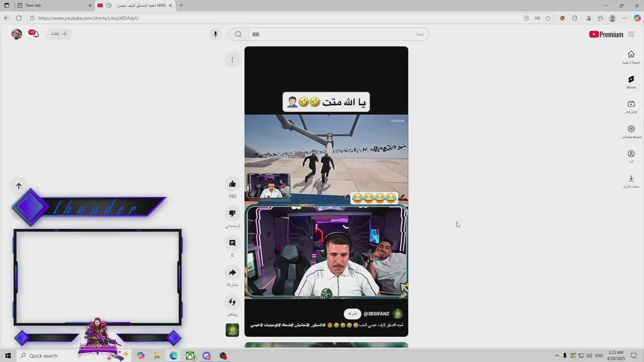The width and height of the screenshot is (644, 362).
Task: Open the You profile sidebar item
Action: coord(631,156)
